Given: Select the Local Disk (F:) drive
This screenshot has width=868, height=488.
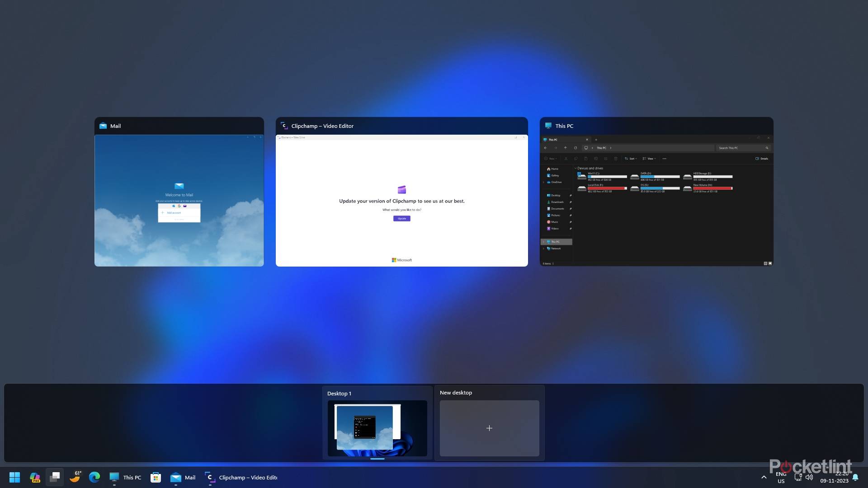Looking at the screenshot, I should coord(602,188).
